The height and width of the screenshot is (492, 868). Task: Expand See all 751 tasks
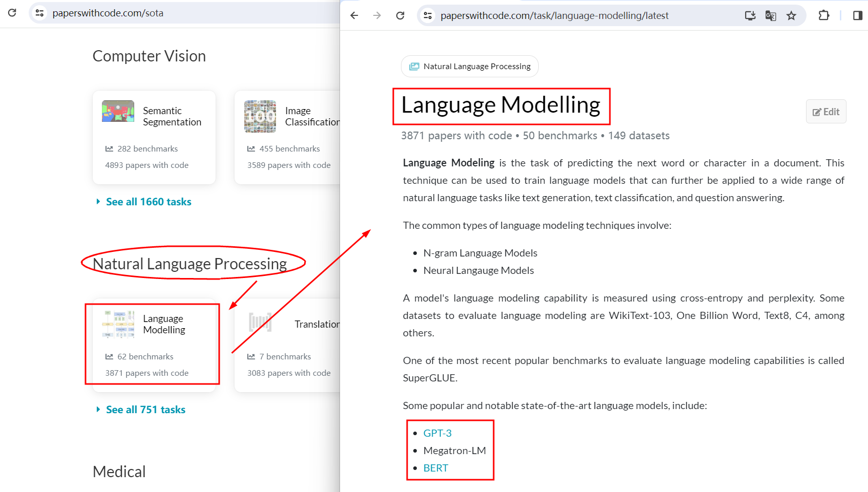[x=145, y=409]
